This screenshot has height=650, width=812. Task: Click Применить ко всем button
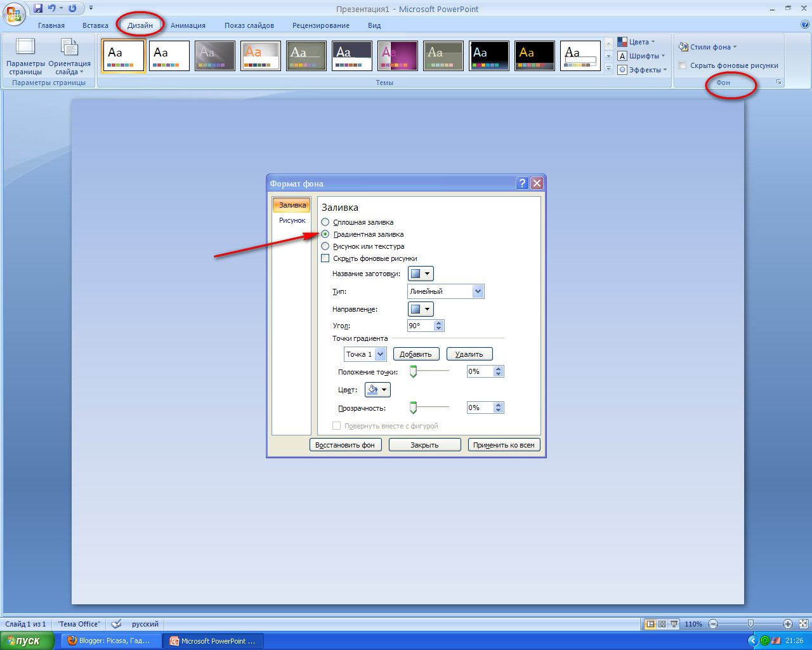504,445
